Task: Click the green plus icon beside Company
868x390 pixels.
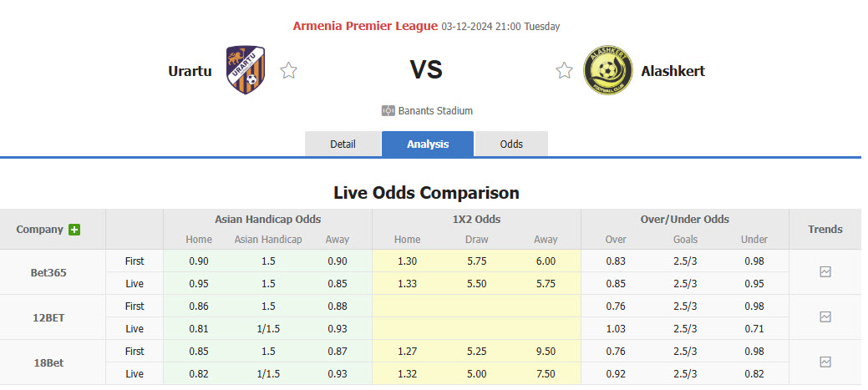Action: (x=74, y=230)
